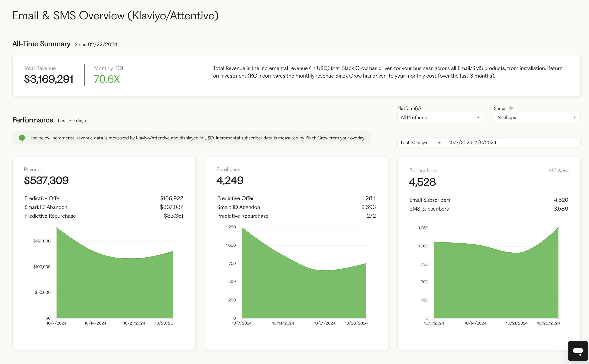
Task: Open the chat widget icon
Action: (x=577, y=351)
